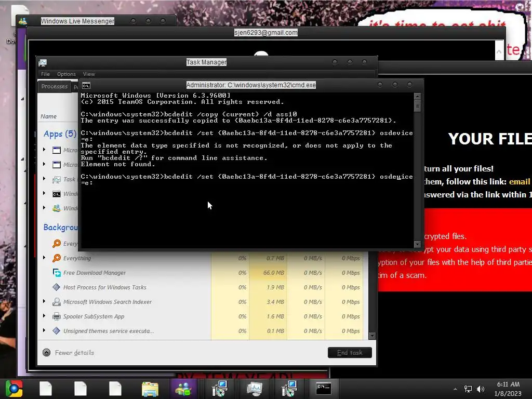Click the Messenger people icon in Apps list
Screen dimensions: 532x399
pyautogui.click(x=57, y=208)
